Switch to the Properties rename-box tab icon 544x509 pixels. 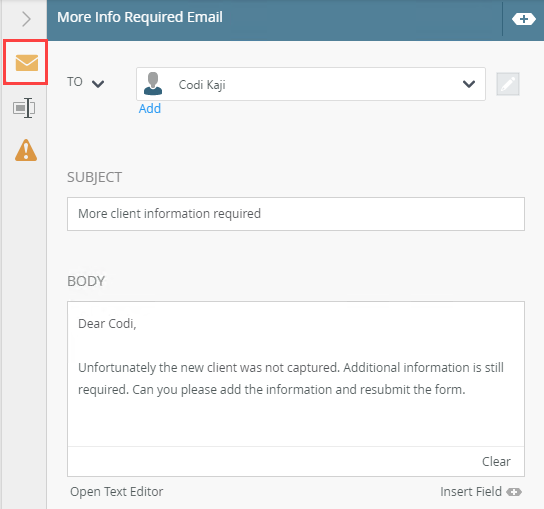tap(24, 108)
